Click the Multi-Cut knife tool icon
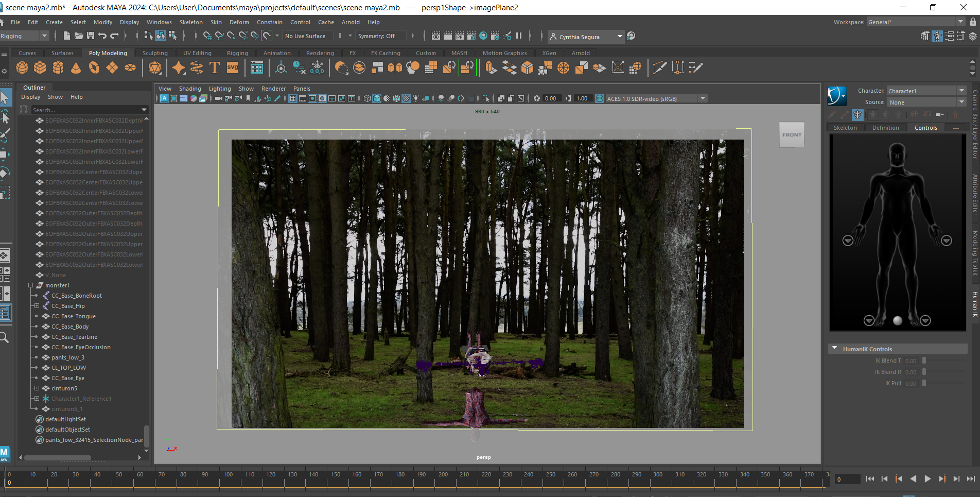The image size is (980, 497). (x=659, y=67)
